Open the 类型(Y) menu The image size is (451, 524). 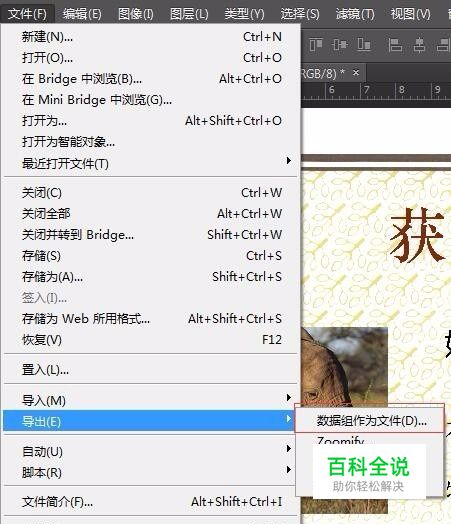click(x=244, y=14)
